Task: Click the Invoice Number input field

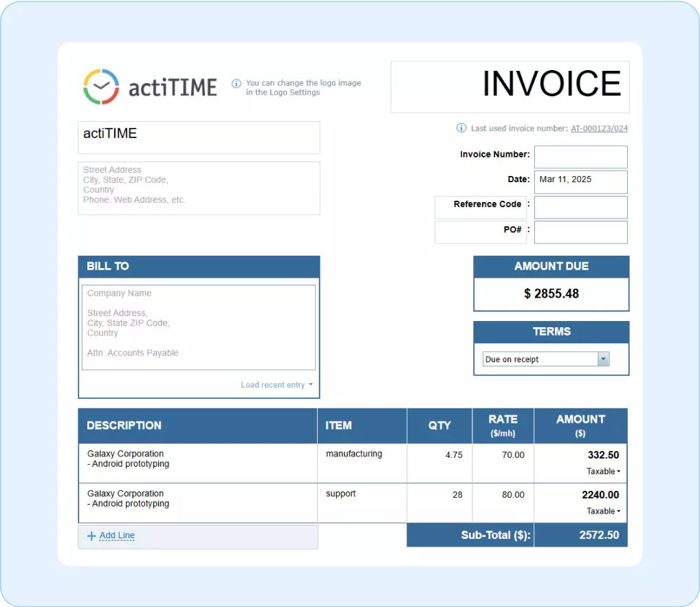Action: click(580, 157)
